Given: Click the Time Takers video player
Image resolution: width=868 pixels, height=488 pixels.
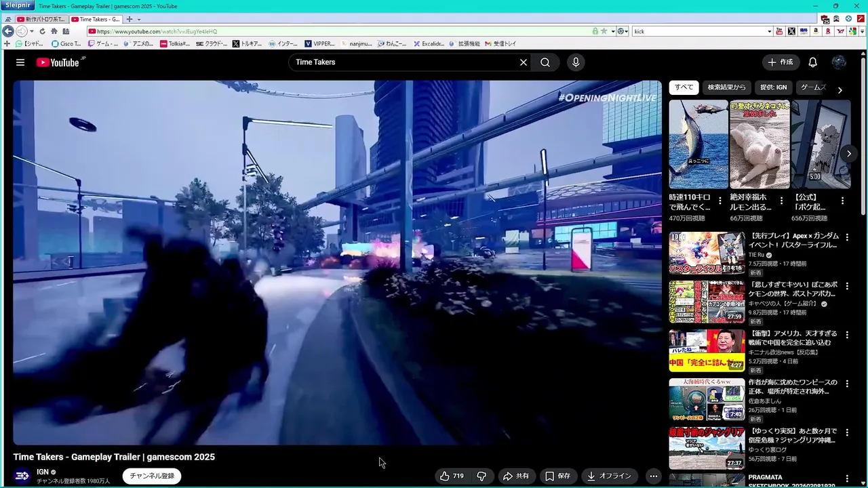Looking at the screenshot, I should [x=337, y=262].
